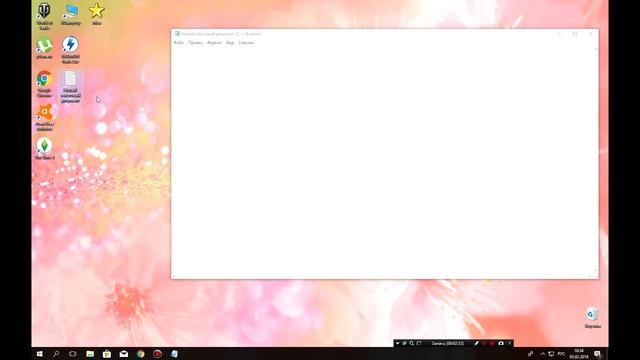Open the Справка menu in Notepad
This screenshot has width=640, height=360.
pos(246,42)
